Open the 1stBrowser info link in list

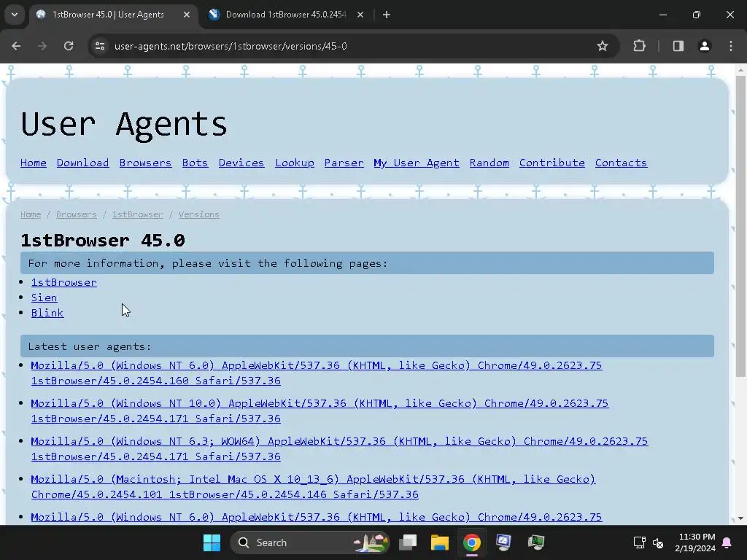64,282
